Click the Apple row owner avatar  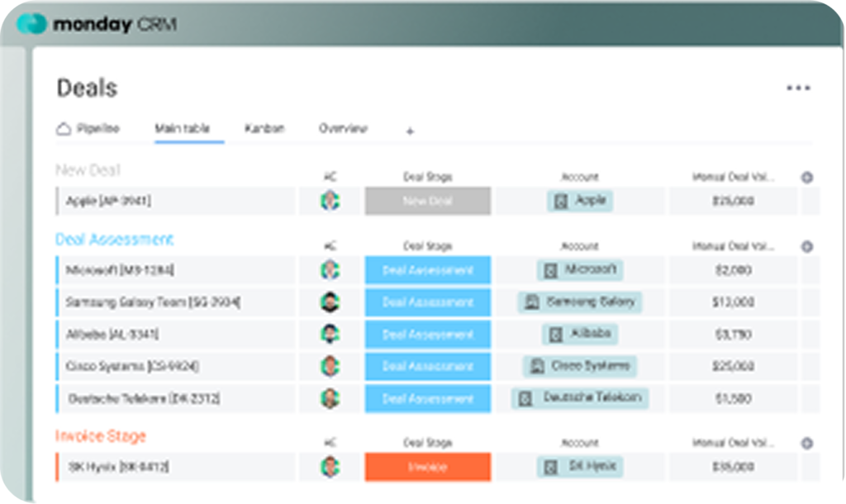click(x=330, y=201)
